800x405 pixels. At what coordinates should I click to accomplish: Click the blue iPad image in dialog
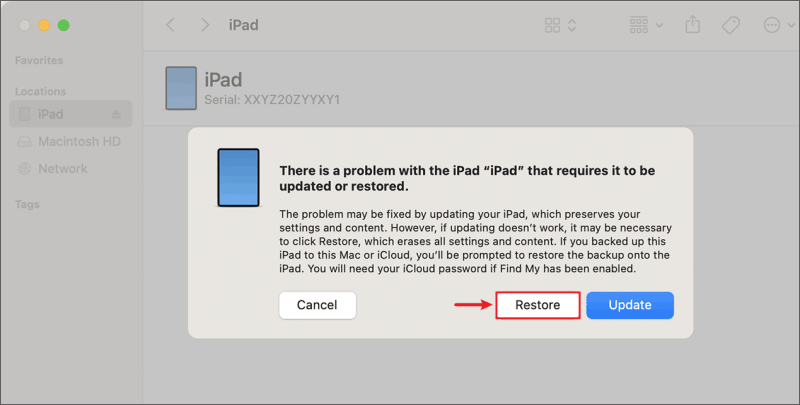[238, 178]
